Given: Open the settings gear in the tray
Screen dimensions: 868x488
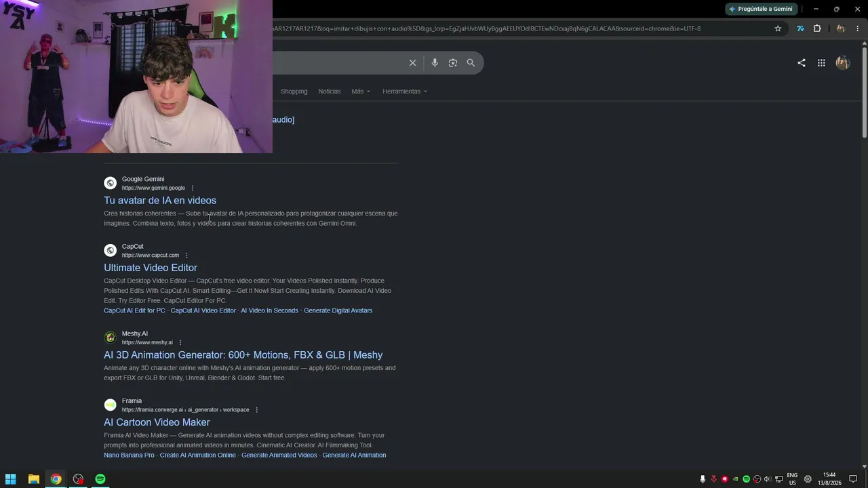Looking at the screenshot, I should [x=808, y=479].
